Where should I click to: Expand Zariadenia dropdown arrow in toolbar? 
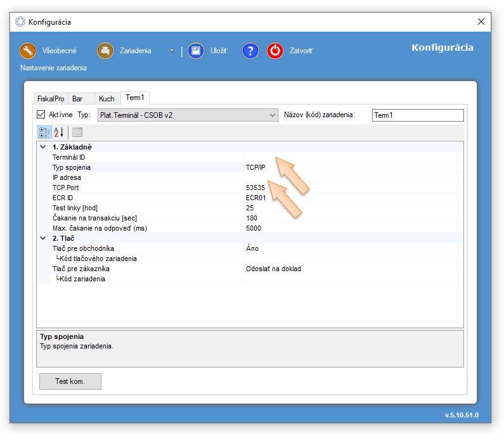[172, 51]
